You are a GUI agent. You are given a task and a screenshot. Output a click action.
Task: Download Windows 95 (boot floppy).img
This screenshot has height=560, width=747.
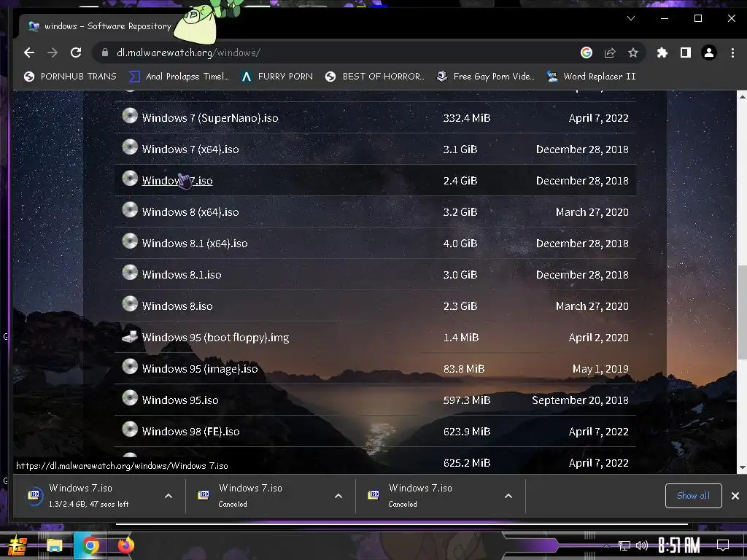pos(215,338)
